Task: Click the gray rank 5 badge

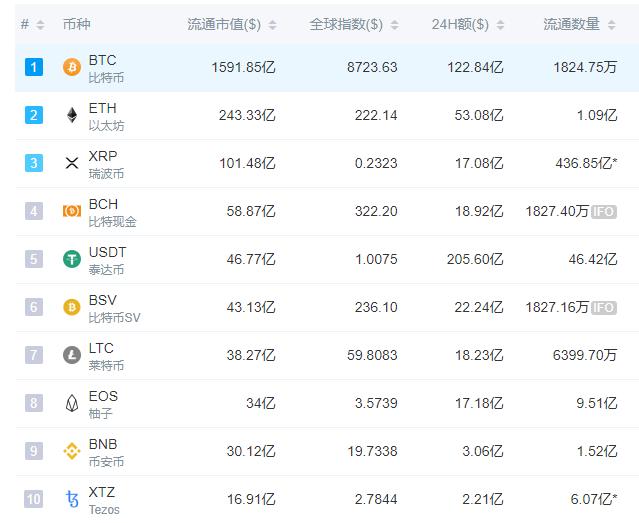Action: coord(34,259)
